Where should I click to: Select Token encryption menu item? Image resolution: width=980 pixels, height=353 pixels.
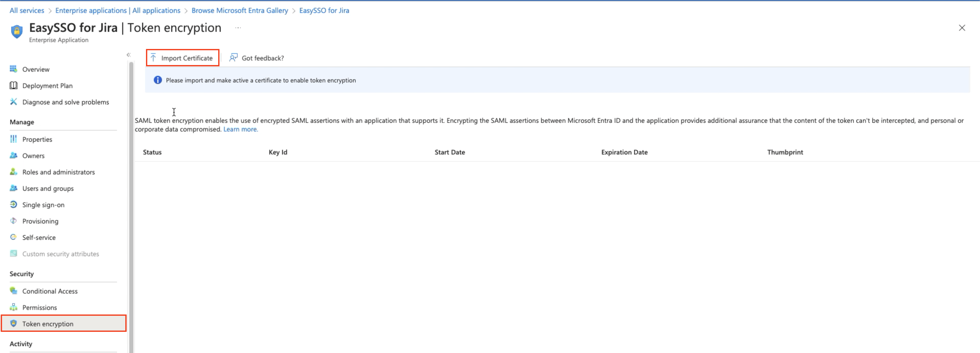point(64,323)
